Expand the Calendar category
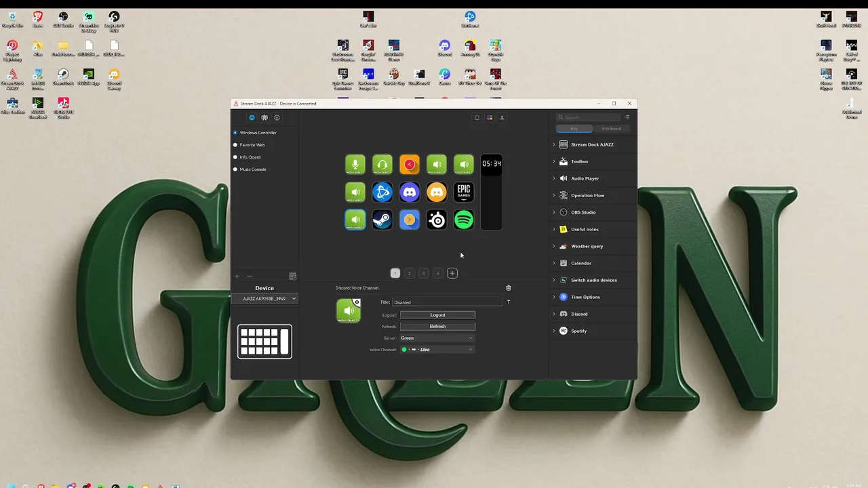Viewport: 868px width, 488px height. (593, 263)
